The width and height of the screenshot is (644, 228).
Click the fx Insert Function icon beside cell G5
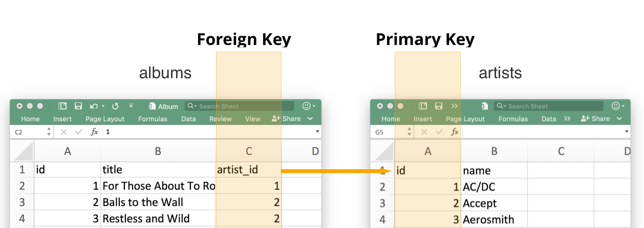[x=454, y=132]
